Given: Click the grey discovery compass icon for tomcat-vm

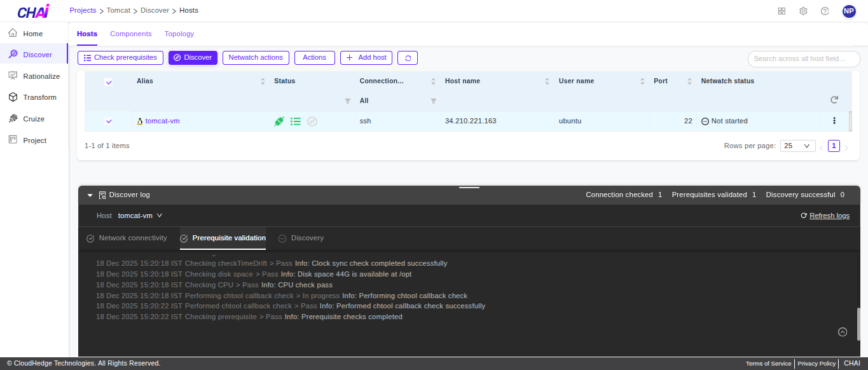Looking at the screenshot, I should pyautogui.click(x=312, y=121).
